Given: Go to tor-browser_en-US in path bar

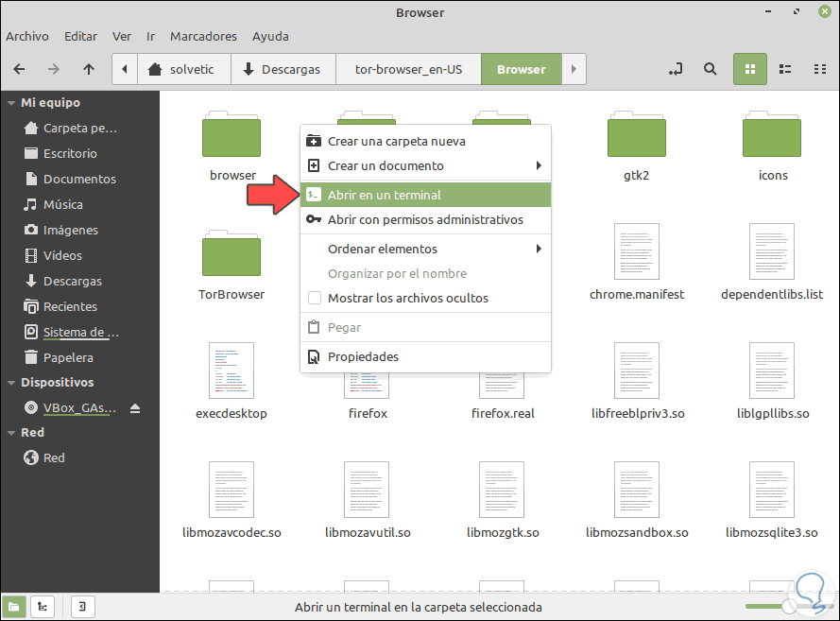Looking at the screenshot, I should coord(409,69).
